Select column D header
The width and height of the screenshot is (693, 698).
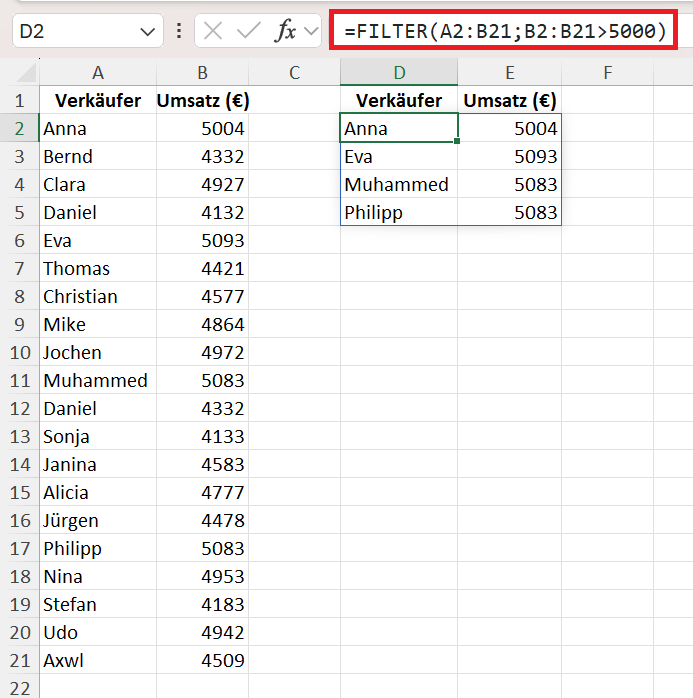tap(399, 72)
